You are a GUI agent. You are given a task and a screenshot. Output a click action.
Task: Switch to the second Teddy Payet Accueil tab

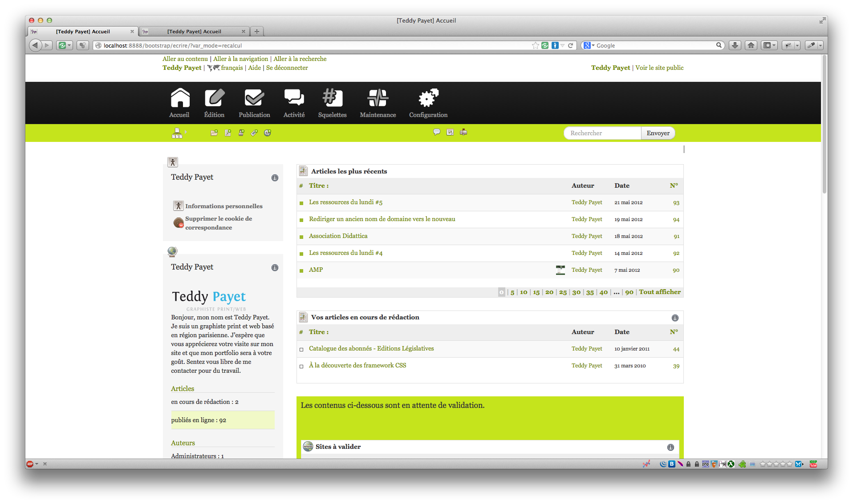pos(194,32)
